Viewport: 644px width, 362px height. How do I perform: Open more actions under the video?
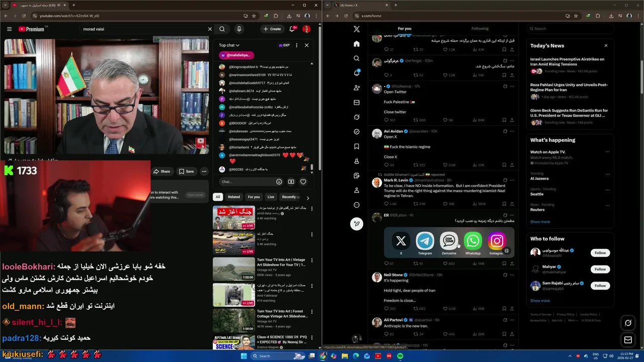204,171
